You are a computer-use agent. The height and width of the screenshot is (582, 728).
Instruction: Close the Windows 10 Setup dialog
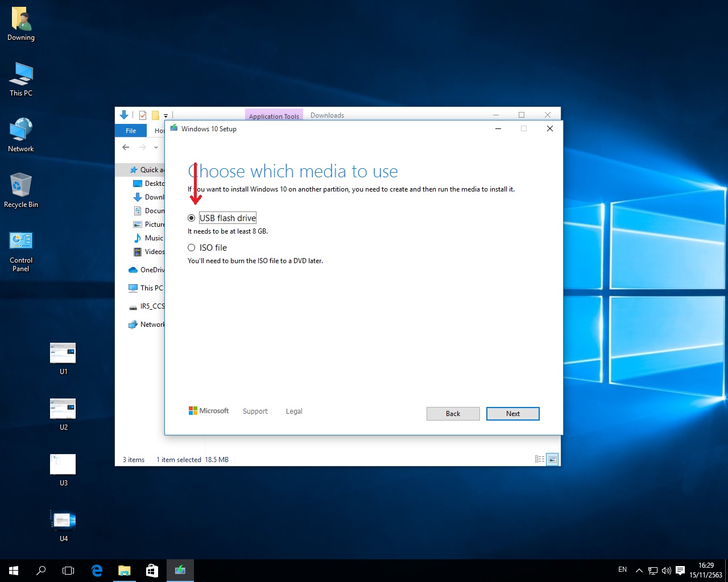pos(549,128)
